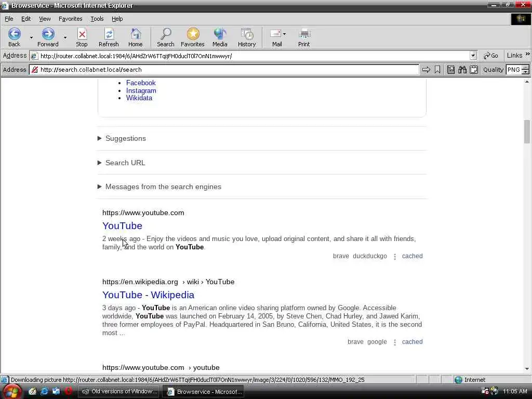Viewport: 532px width, 399px height.
Task: Open the Favorites star toolbar button
Action: tap(193, 37)
